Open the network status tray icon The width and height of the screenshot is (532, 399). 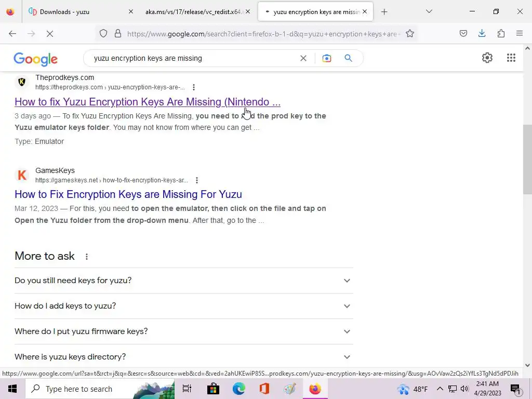click(453, 389)
